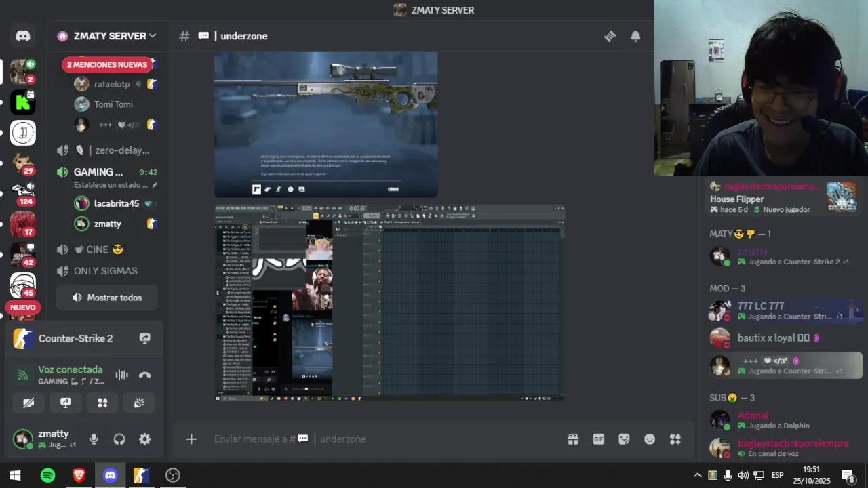Screen dimensions: 868x488
Task: Open the emoji picker
Action: tap(650, 439)
